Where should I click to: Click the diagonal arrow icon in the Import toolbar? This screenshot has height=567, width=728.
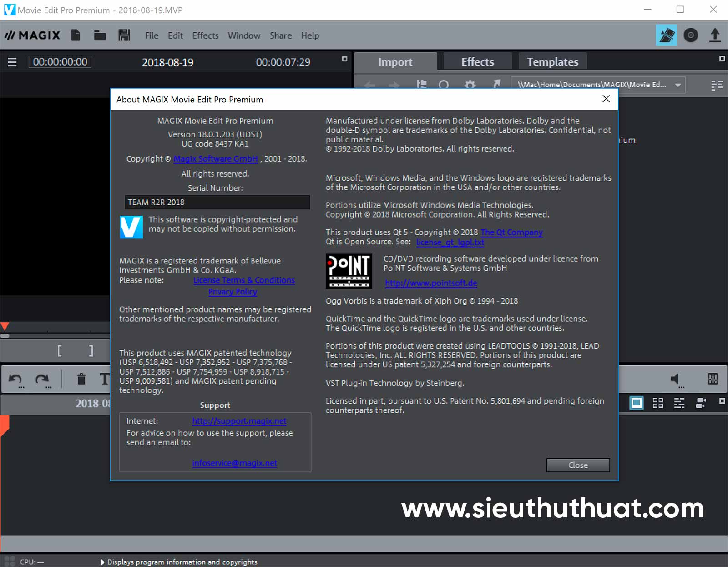[496, 84]
